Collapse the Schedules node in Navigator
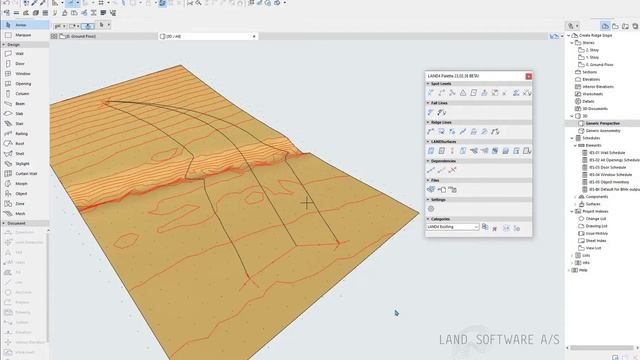 [572, 138]
